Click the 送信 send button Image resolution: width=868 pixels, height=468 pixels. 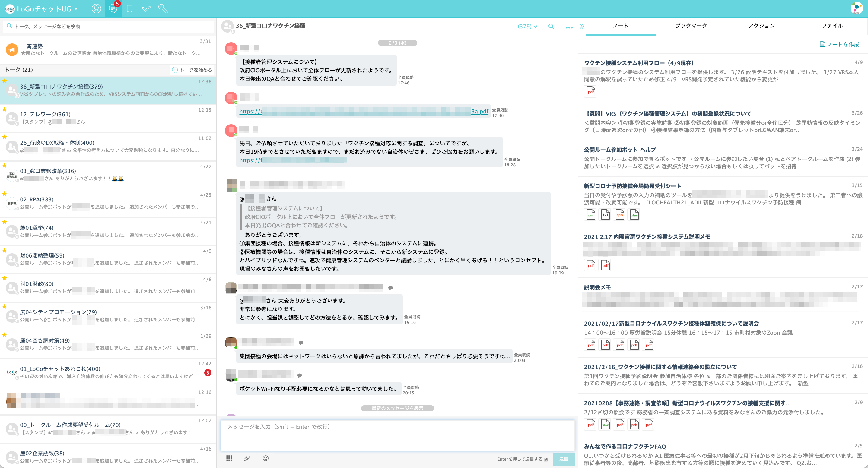click(x=563, y=459)
